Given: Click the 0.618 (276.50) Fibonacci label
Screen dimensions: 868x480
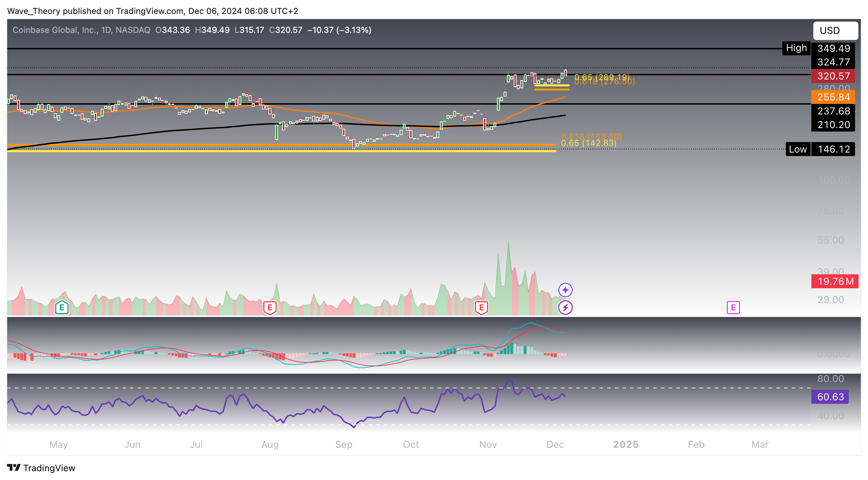Looking at the screenshot, I should coord(605,82).
